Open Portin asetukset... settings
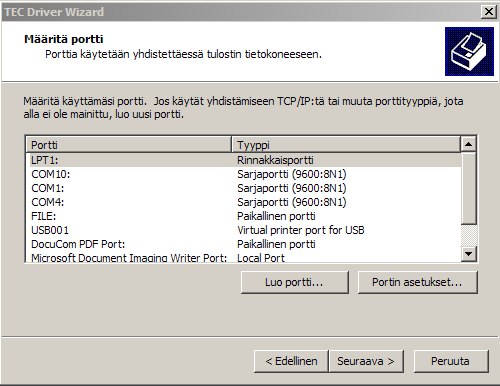Viewport: 500px width, 386px height. [x=418, y=282]
